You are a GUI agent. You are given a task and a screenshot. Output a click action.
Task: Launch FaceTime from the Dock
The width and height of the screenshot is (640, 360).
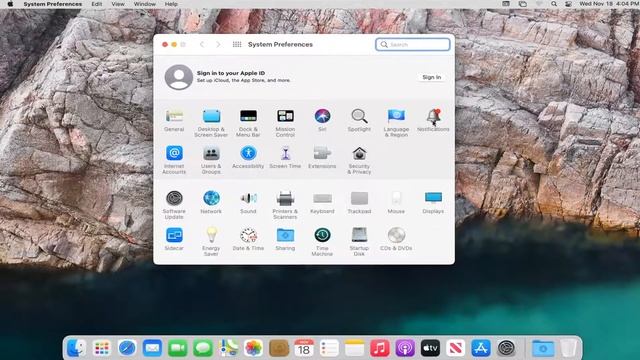point(178,348)
